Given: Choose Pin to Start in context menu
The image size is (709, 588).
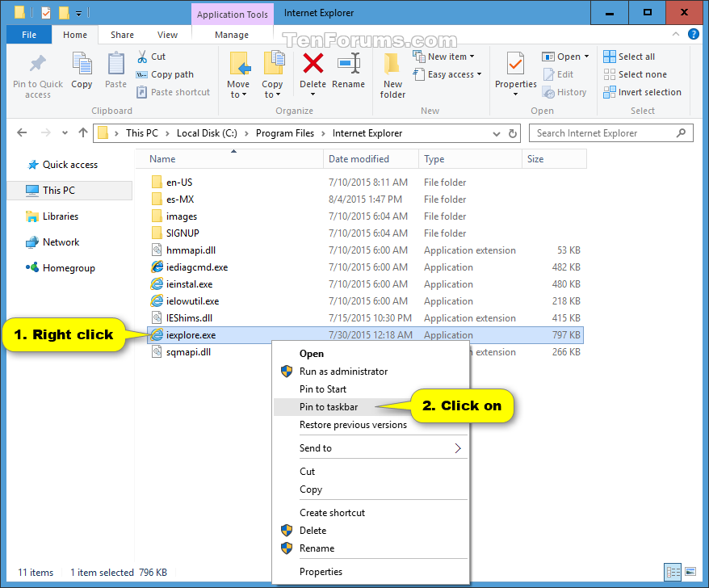Looking at the screenshot, I should (x=371, y=389).
